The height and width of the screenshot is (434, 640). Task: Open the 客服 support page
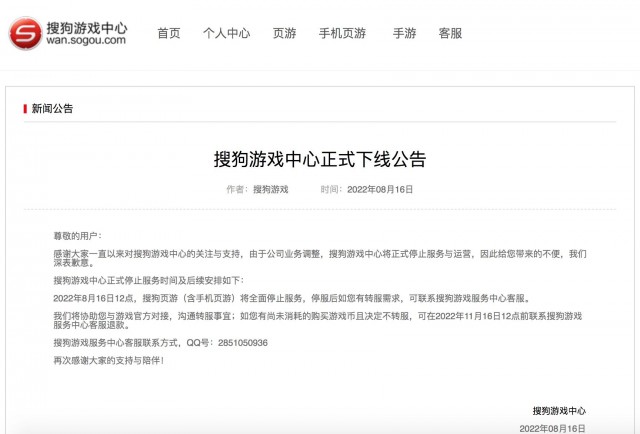pos(450,33)
